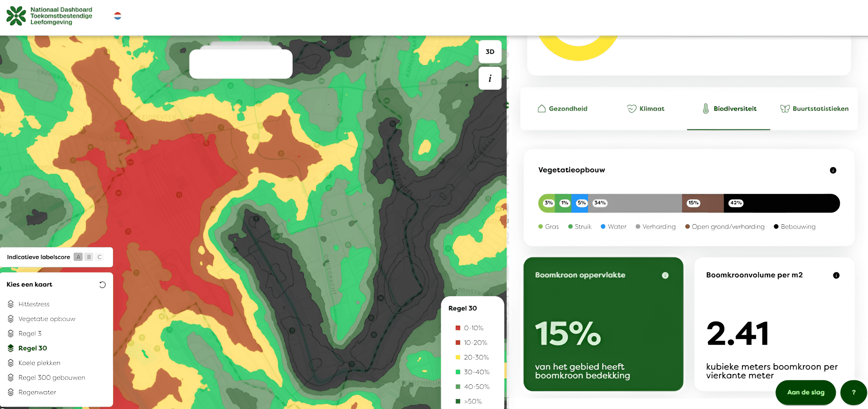Toggle the 3D map view
The width and height of the screenshot is (868, 409).
point(490,51)
